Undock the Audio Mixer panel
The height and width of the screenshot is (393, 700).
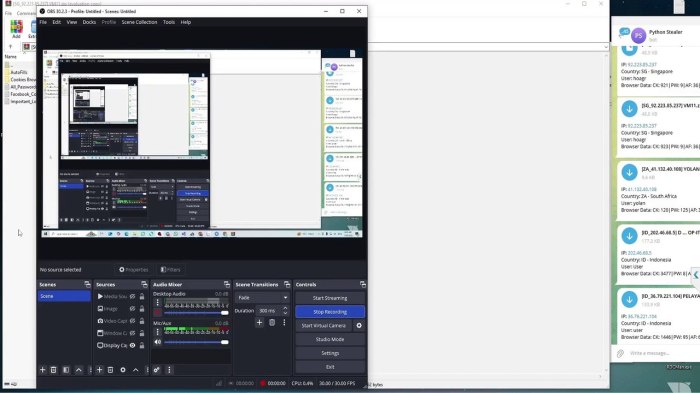(x=227, y=284)
